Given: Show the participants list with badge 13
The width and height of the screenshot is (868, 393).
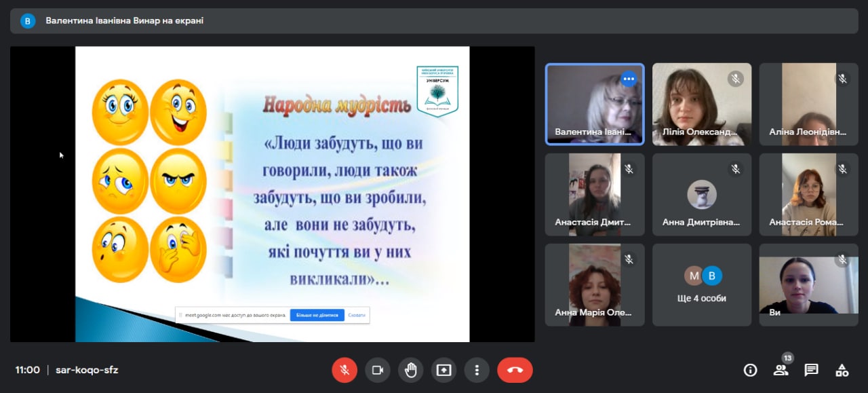Looking at the screenshot, I should click(781, 370).
